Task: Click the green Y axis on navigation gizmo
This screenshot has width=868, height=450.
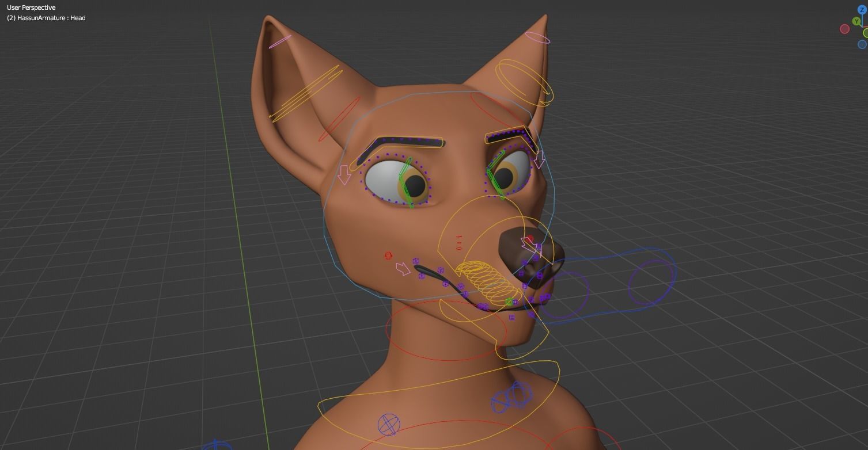Action: (856, 21)
